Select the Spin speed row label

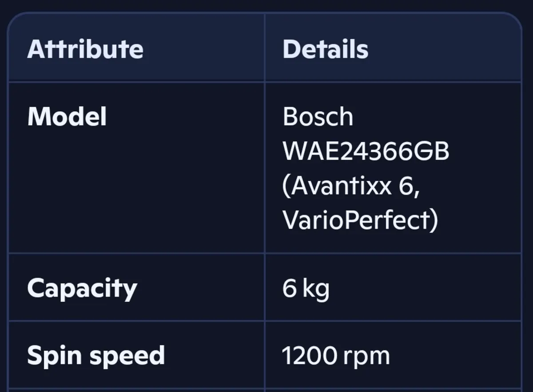[x=96, y=356]
